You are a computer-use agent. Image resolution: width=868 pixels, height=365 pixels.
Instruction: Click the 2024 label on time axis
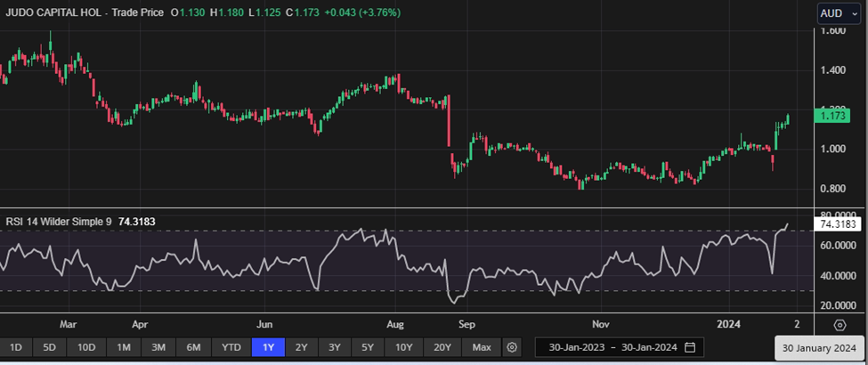[729, 323]
